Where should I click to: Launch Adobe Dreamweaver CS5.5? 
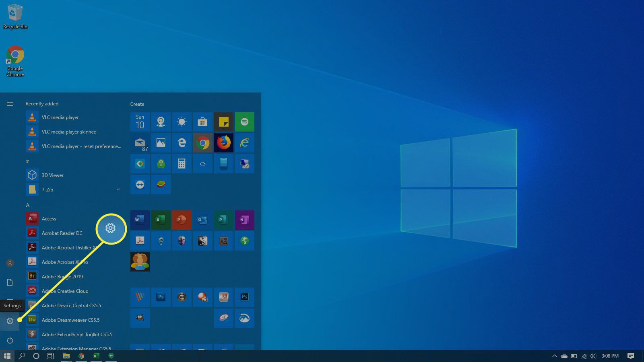pos(74,320)
